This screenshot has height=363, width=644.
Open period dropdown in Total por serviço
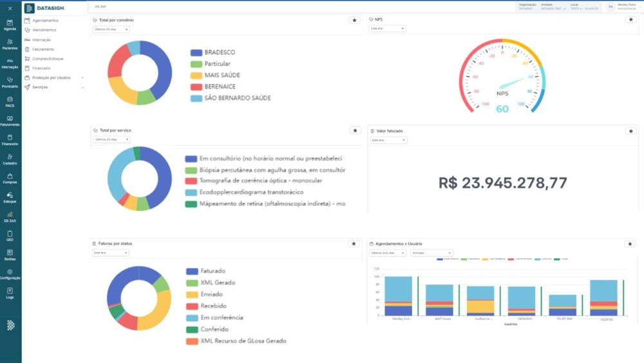(x=111, y=139)
